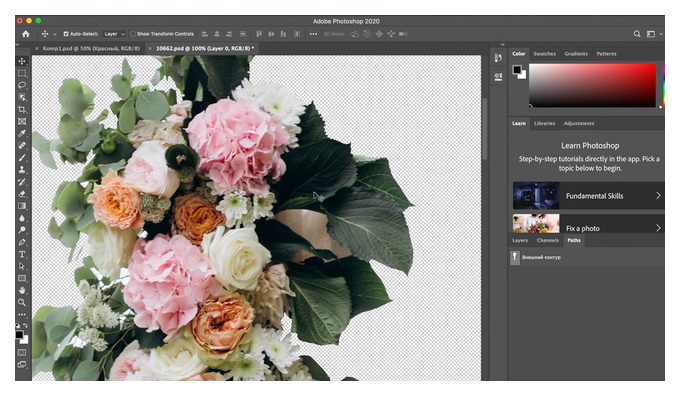Collapse the panels double-arrow expander
680x396 pixels.
[x=502, y=45]
